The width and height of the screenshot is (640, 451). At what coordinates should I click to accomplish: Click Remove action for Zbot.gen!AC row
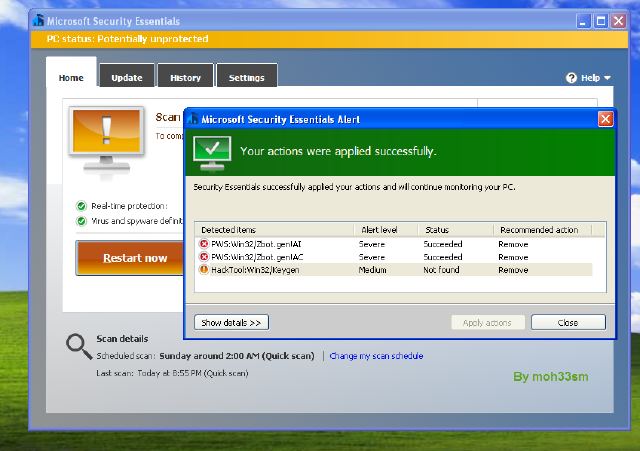coord(513,257)
